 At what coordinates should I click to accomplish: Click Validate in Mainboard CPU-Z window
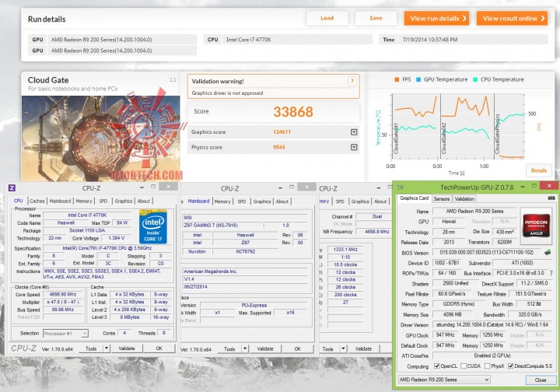click(x=265, y=348)
